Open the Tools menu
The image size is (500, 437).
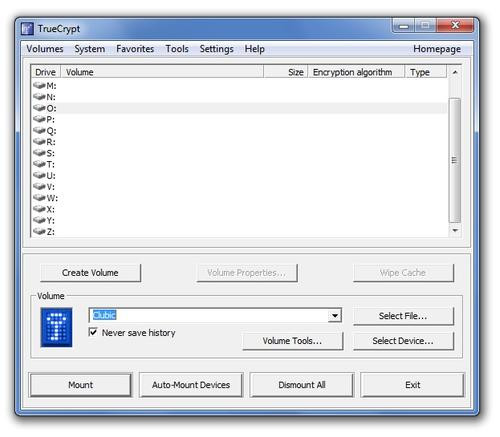(177, 49)
